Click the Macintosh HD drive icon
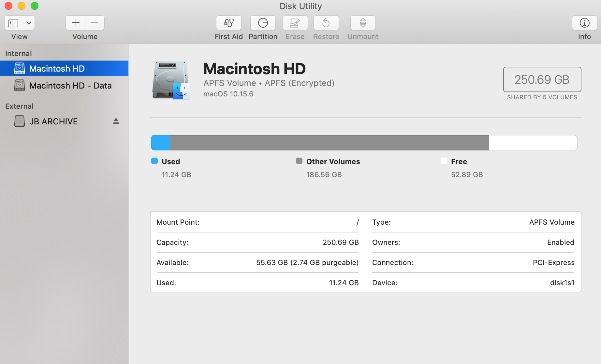601x364 pixels. coord(171,80)
